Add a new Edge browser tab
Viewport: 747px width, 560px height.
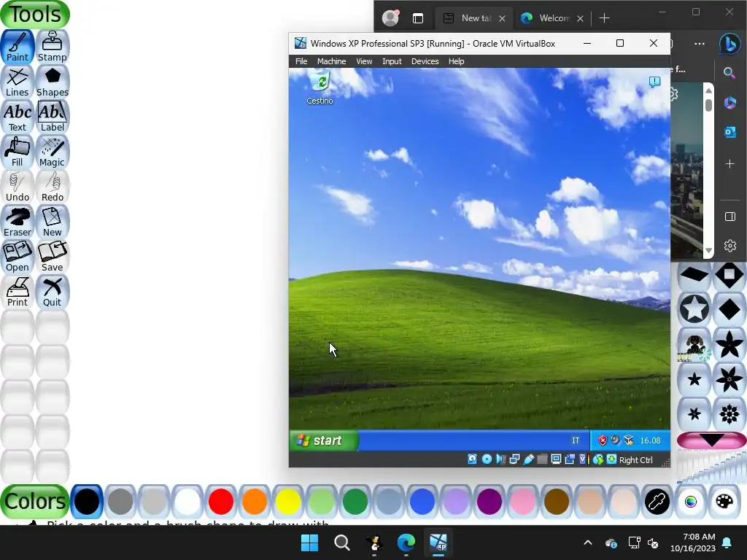coord(604,18)
